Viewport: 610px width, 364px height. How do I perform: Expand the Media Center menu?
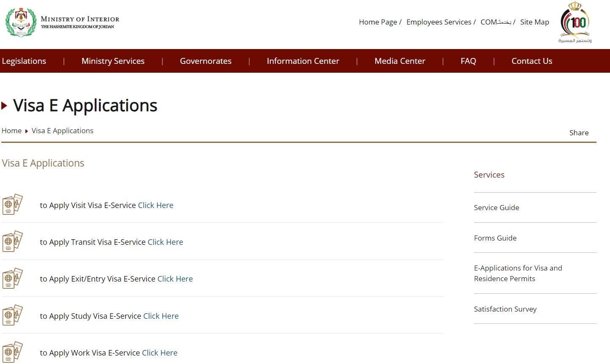400,61
